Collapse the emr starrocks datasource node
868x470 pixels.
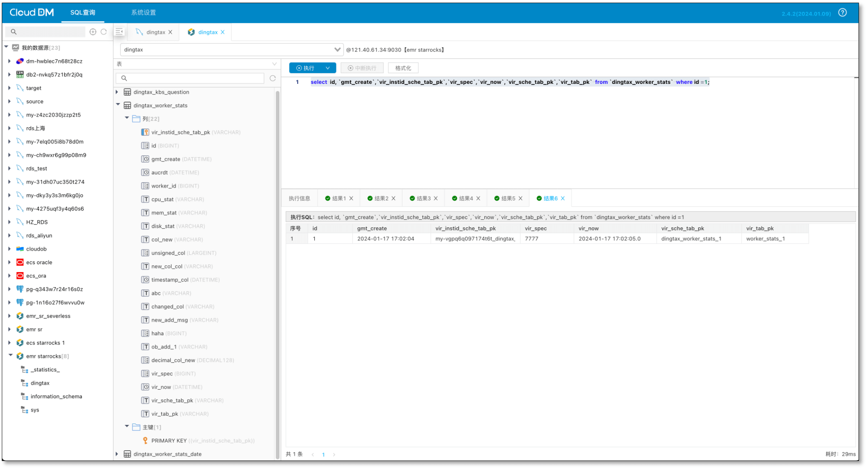point(10,356)
